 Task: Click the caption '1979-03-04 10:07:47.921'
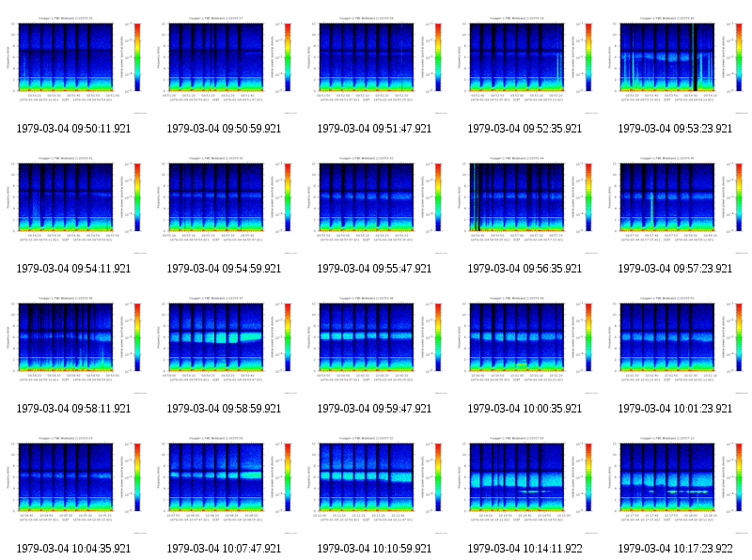[x=224, y=549]
